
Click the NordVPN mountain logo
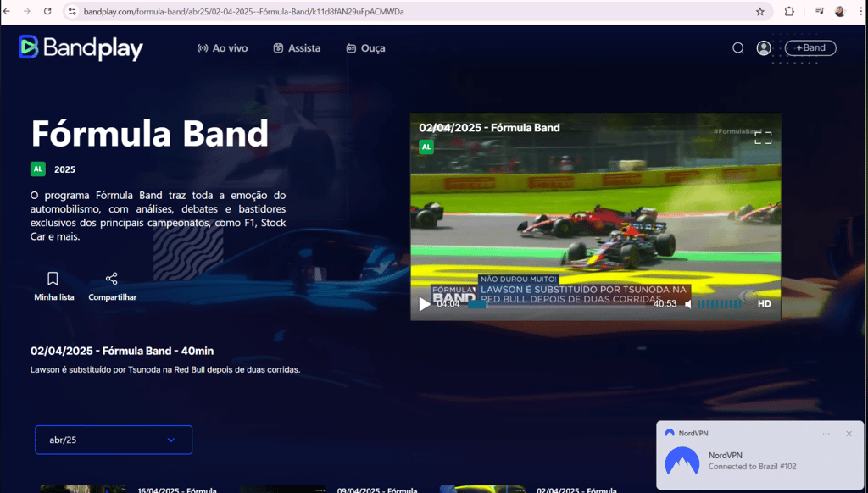pos(682,460)
